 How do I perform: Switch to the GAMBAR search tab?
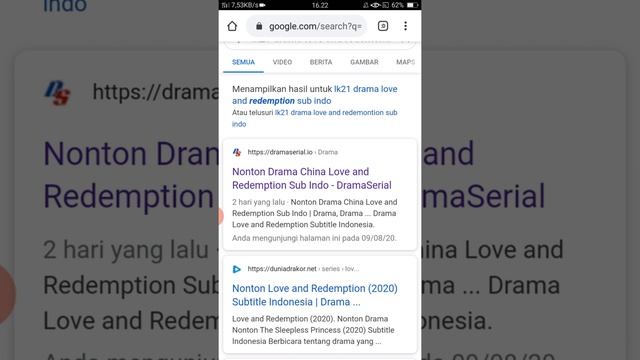(x=364, y=62)
